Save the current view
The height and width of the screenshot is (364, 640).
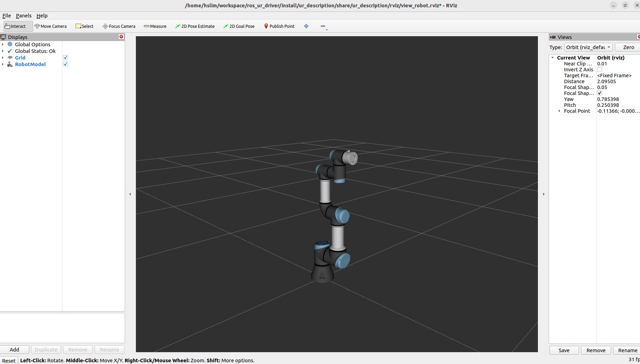tap(564, 350)
